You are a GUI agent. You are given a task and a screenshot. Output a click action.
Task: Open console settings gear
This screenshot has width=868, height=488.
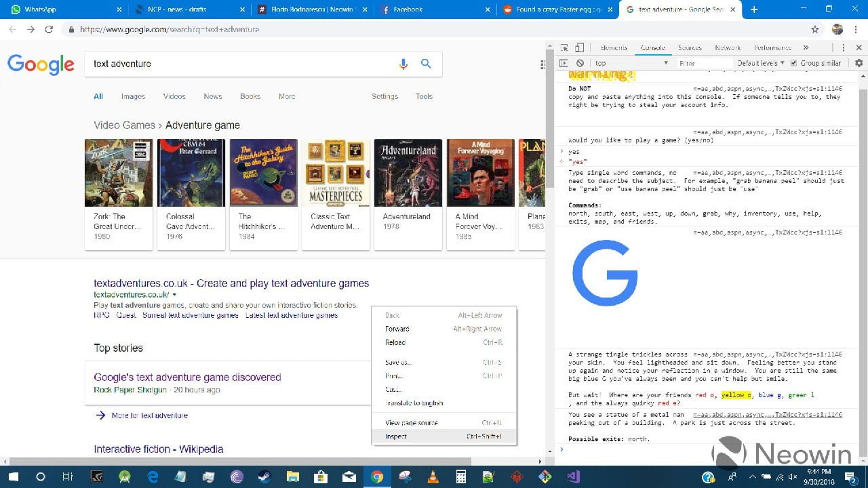click(859, 63)
